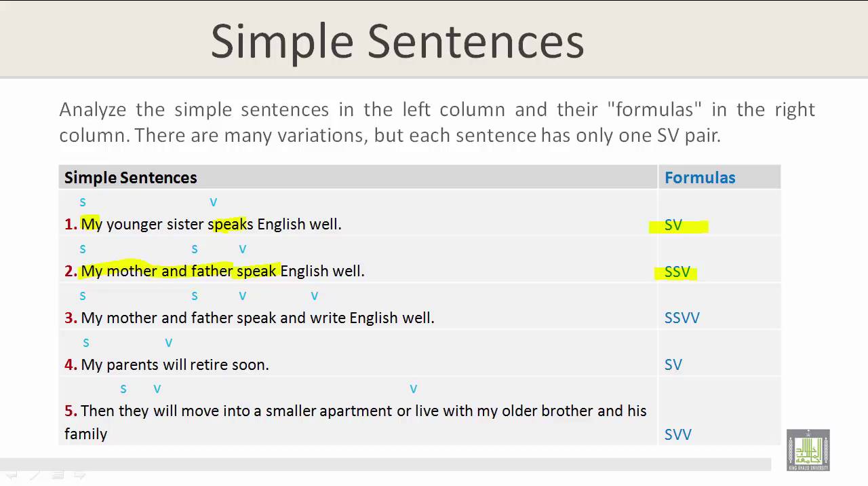Click the highlighted word "speak" in sentence 1
This screenshot has width=868, height=486.
(228, 224)
